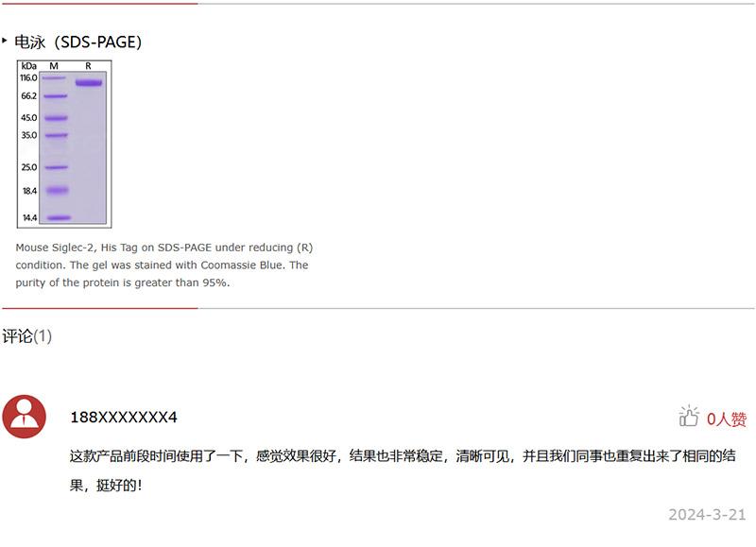The height and width of the screenshot is (547, 756).
Task: Click the M lane header label
Action: [54, 66]
